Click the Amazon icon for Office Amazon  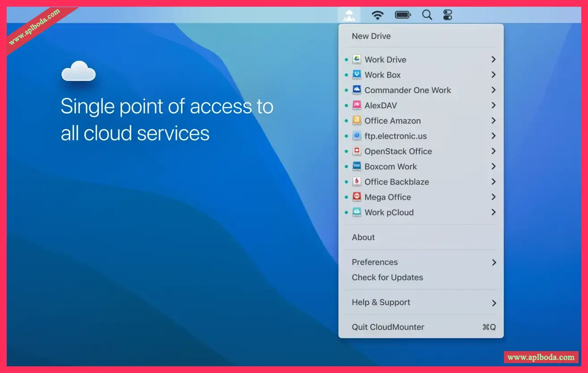(357, 121)
